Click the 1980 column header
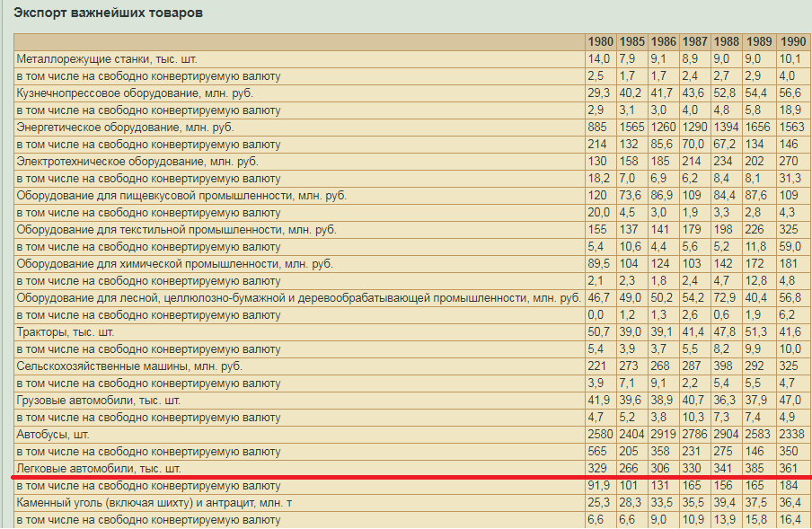The width and height of the screenshot is (812, 529). click(600, 42)
